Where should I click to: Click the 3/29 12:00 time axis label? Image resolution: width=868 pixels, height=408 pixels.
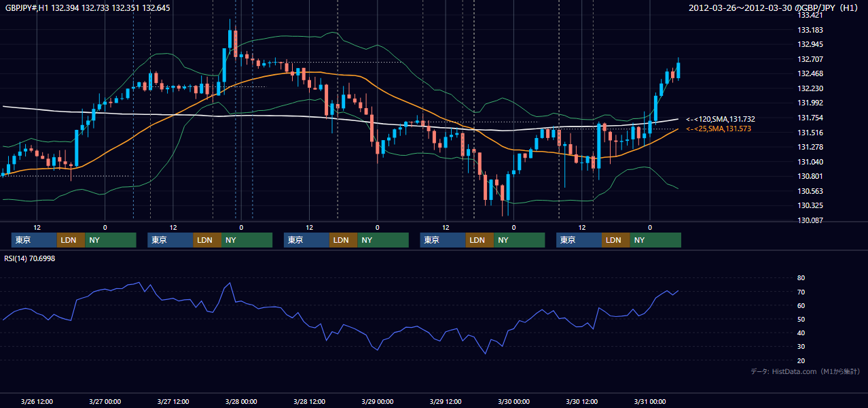point(446,402)
